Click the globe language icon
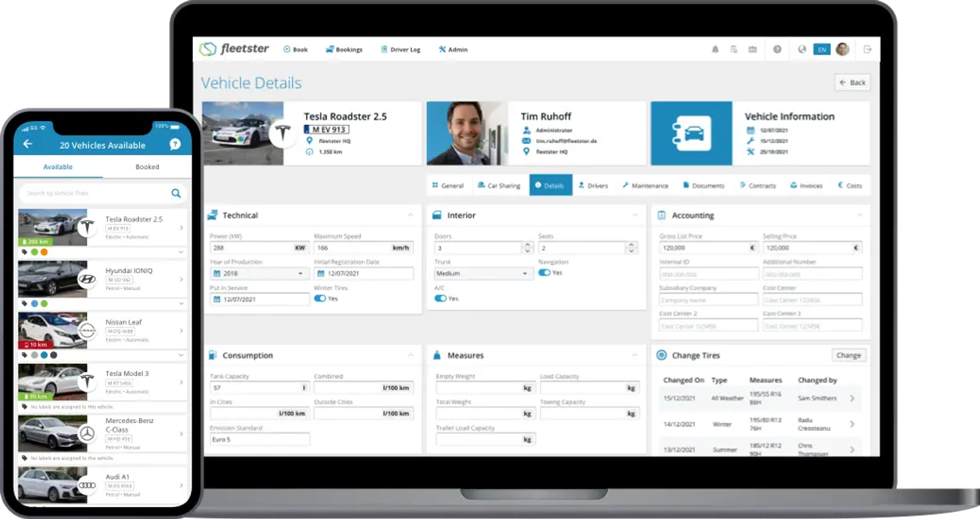980x519 pixels. pyautogui.click(x=802, y=49)
